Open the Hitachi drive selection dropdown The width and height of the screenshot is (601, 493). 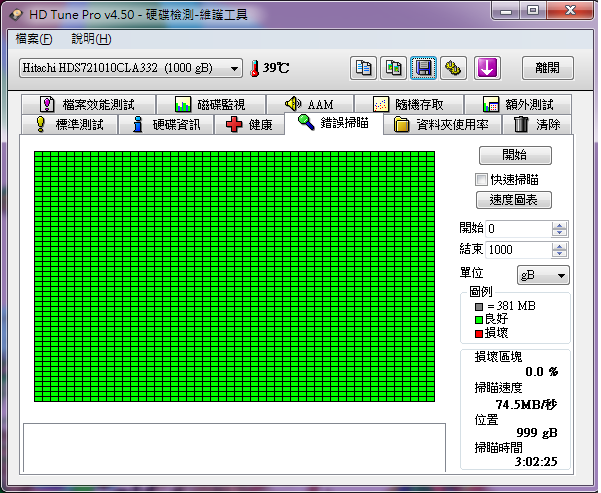(x=131, y=68)
